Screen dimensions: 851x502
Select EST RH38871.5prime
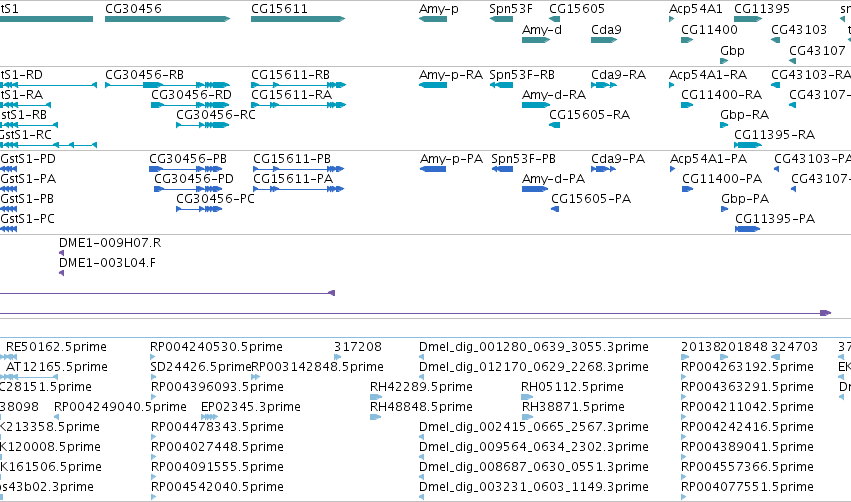pos(573,407)
